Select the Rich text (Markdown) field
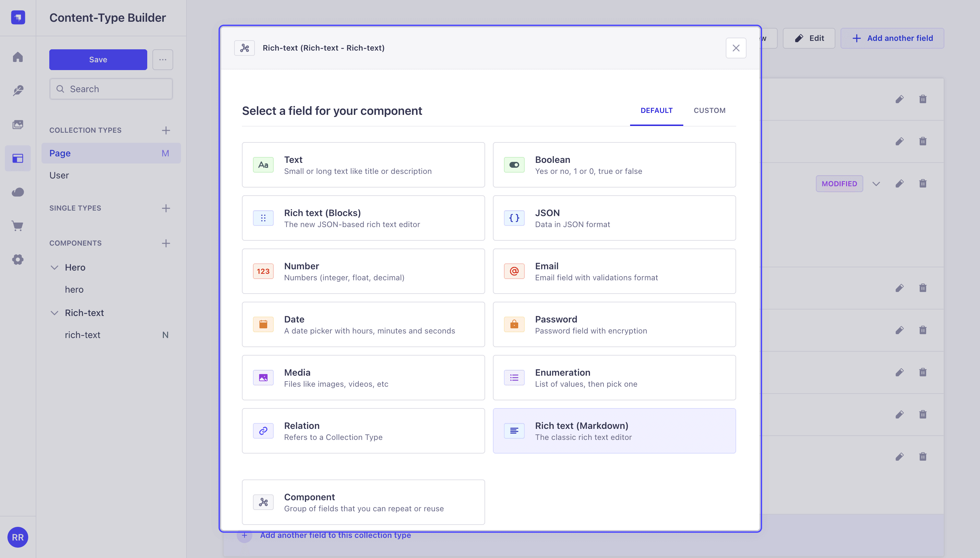Screen dimensions: 980x558 (x=614, y=431)
